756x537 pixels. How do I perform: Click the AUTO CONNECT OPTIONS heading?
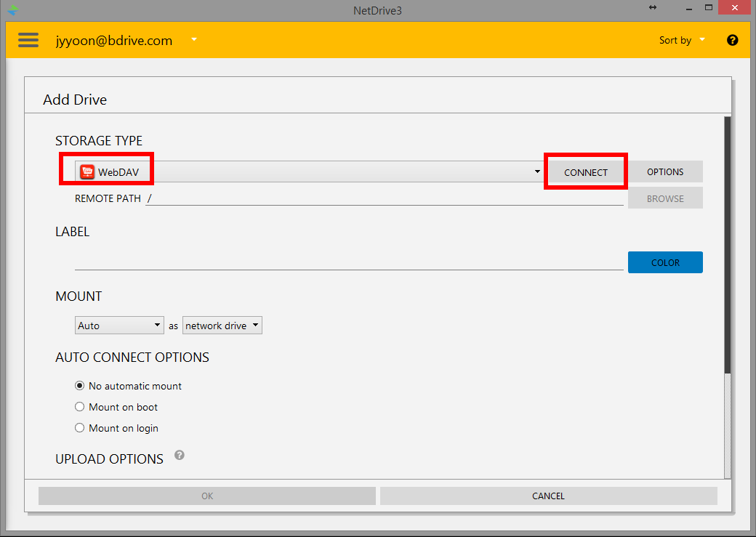pos(132,358)
